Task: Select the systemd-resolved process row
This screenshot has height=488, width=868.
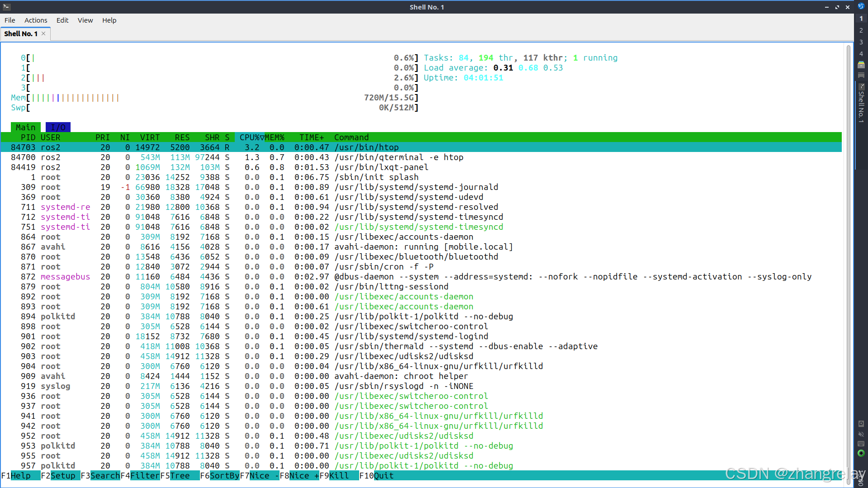Action: 421,207
